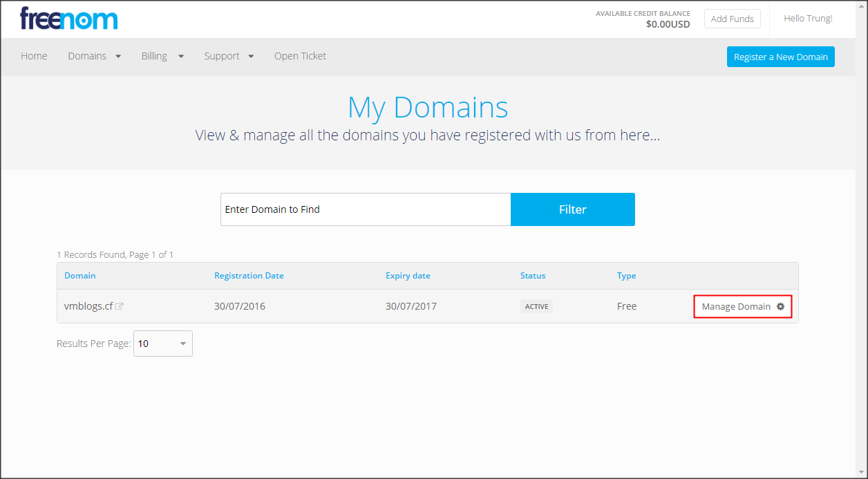Expand the Support menu dropdown
Viewport: 868px width, 479px height.
229,56
